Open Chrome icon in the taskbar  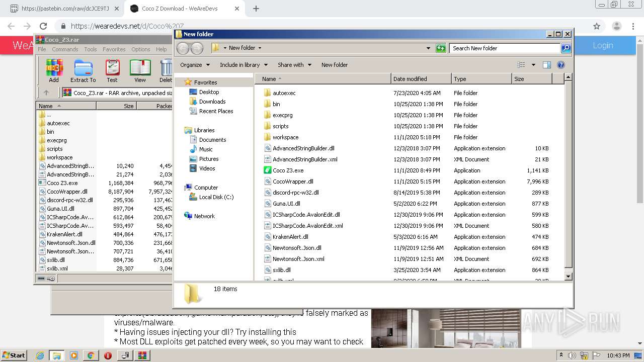91,355
